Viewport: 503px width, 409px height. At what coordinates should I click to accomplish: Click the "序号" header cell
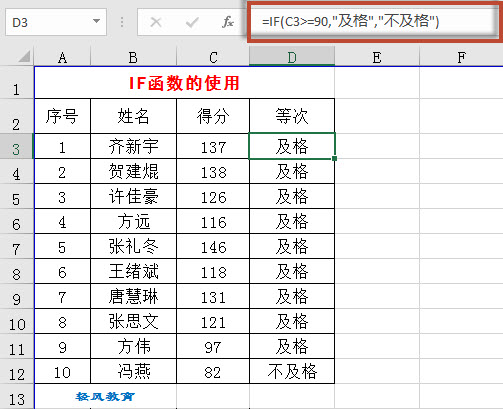[x=62, y=116]
